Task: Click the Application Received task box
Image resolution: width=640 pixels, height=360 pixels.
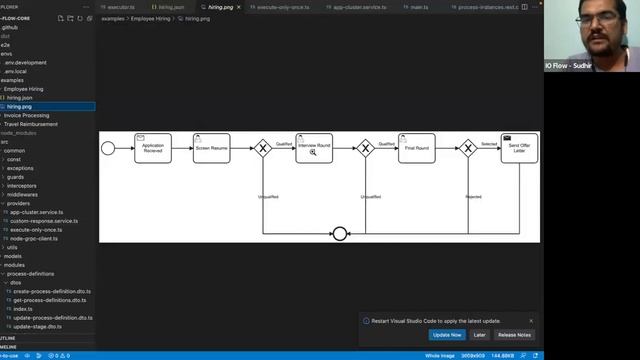Action: pyautogui.click(x=153, y=148)
